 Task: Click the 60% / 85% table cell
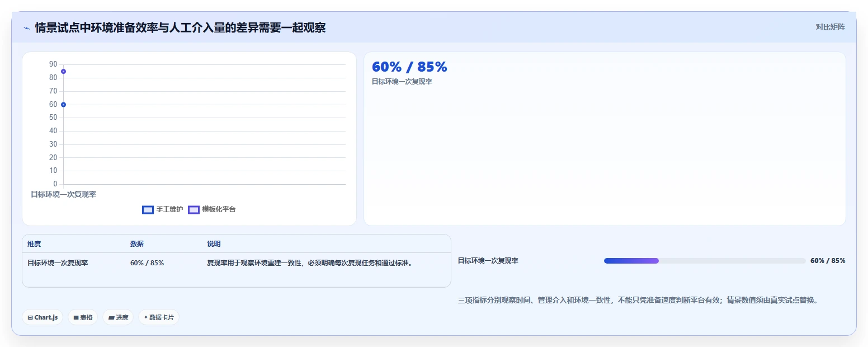pos(147,263)
